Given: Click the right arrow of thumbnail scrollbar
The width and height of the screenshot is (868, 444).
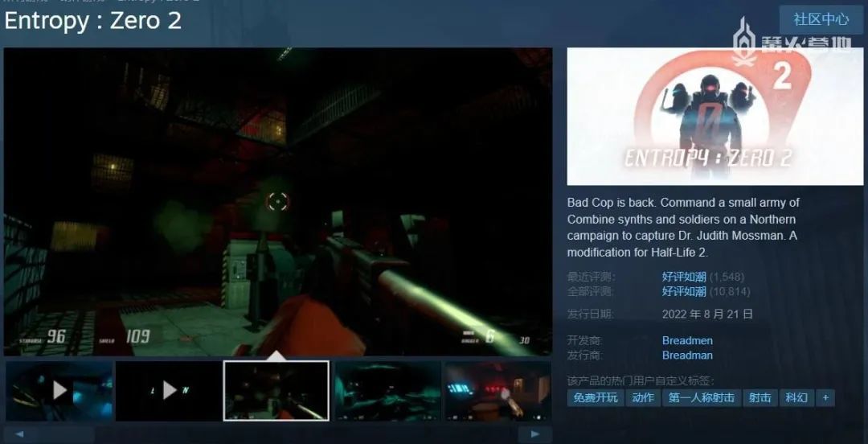Looking at the screenshot, I should [534, 434].
